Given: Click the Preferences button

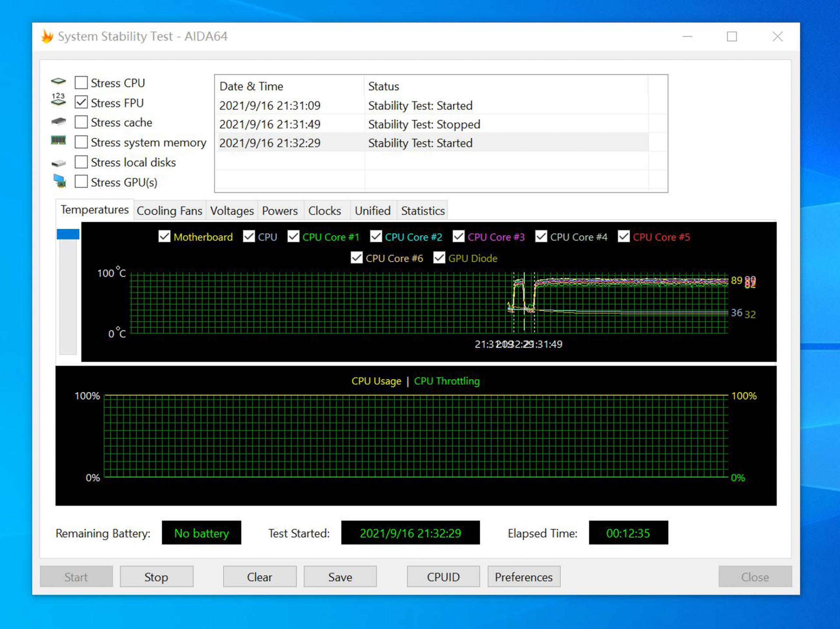Looking at the screenshot, I should click(524, 577).
